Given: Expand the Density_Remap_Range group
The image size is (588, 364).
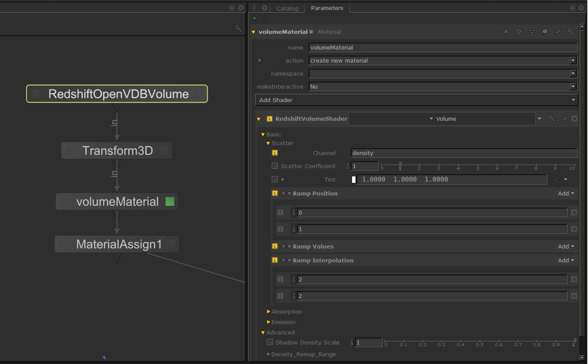Looking at the screenshot, I should point(269,354).
